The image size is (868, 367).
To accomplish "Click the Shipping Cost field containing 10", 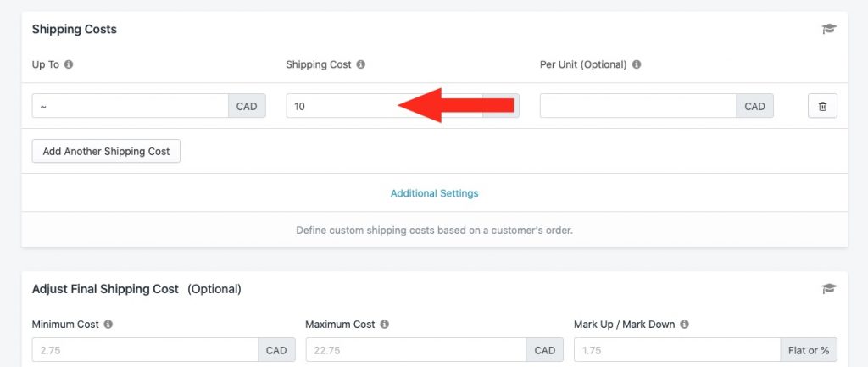I will click(384, 106).
